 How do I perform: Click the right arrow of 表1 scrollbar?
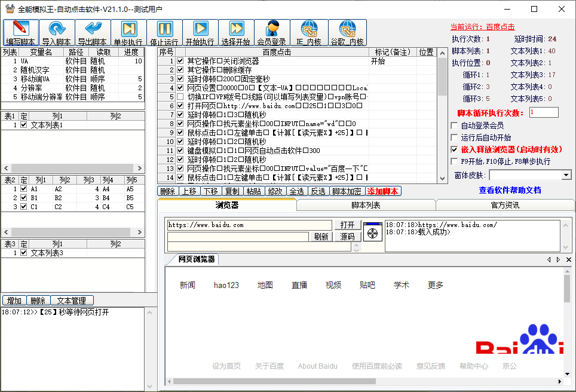140,168
